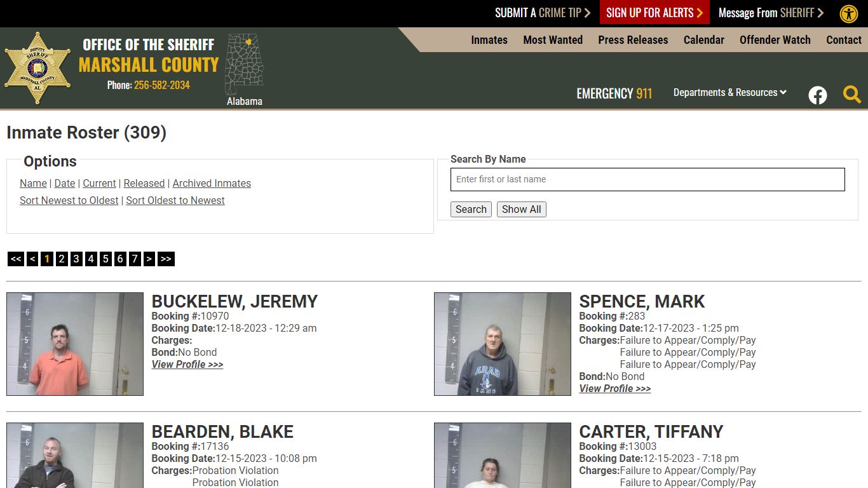View Profile for Buckelew, Jeremy
Viewport: 868px width, 488px height.
pyautogui.click(x=187, y=364)
